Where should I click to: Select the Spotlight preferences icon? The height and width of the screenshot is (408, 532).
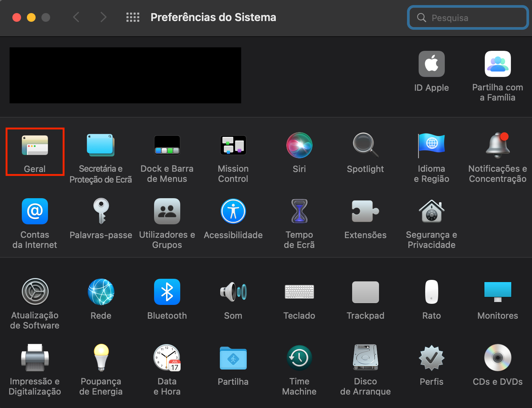pos(365,146)
